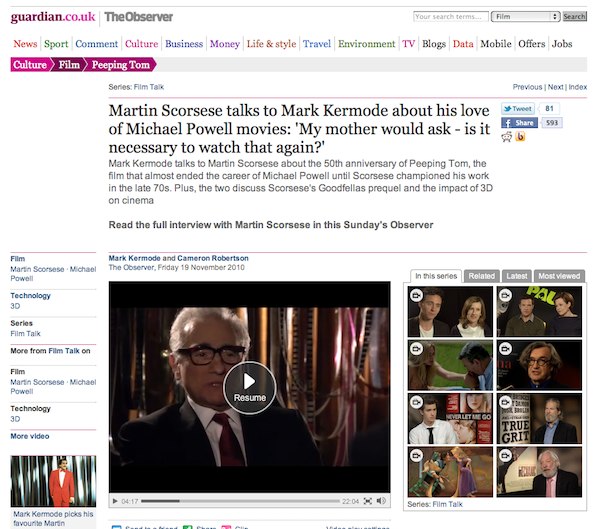Open the Data section
The image size is (600, 529).
click(x=463, y=44)
